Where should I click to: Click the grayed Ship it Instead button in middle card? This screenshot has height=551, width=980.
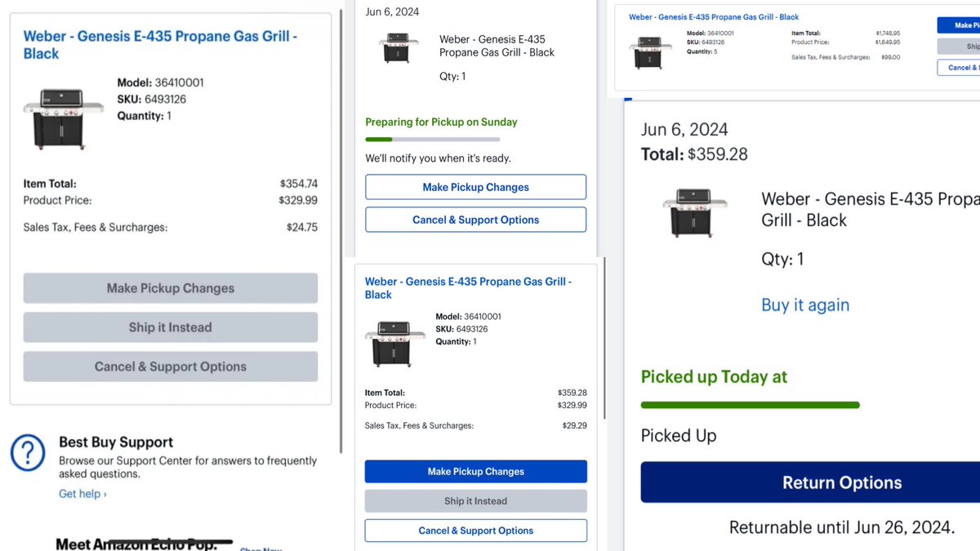[475, 500]
